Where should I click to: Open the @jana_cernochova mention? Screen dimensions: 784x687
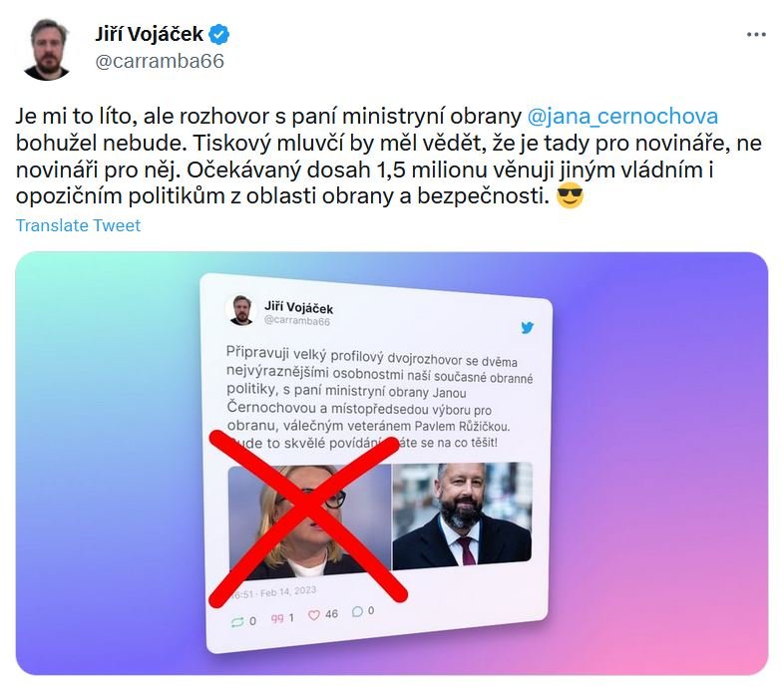click(x=622, y=116)
